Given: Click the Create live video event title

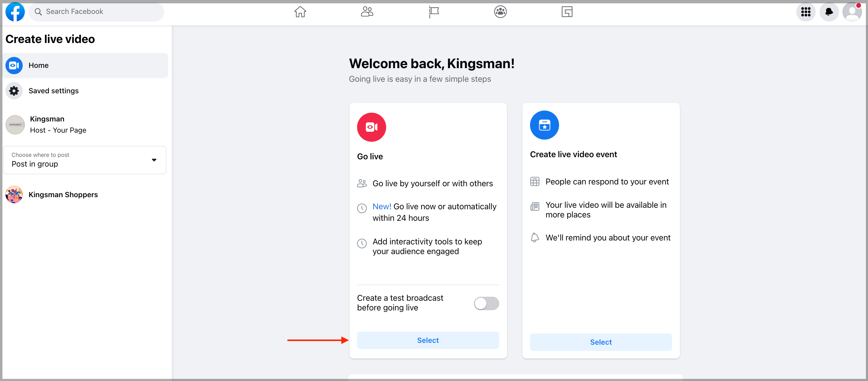Looking at the screenshot, I should (x=573, y=154).
